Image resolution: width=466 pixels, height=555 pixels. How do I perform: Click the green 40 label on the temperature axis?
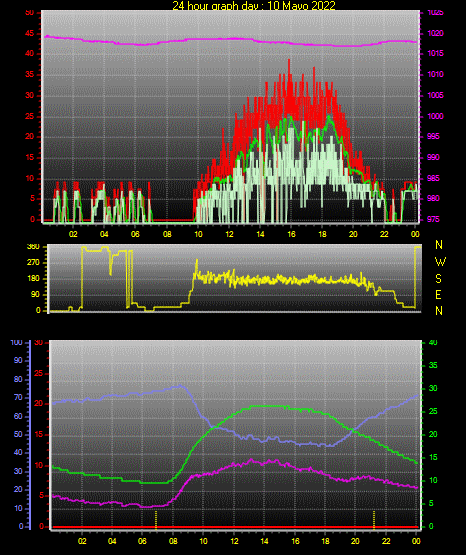coord(433,342)
